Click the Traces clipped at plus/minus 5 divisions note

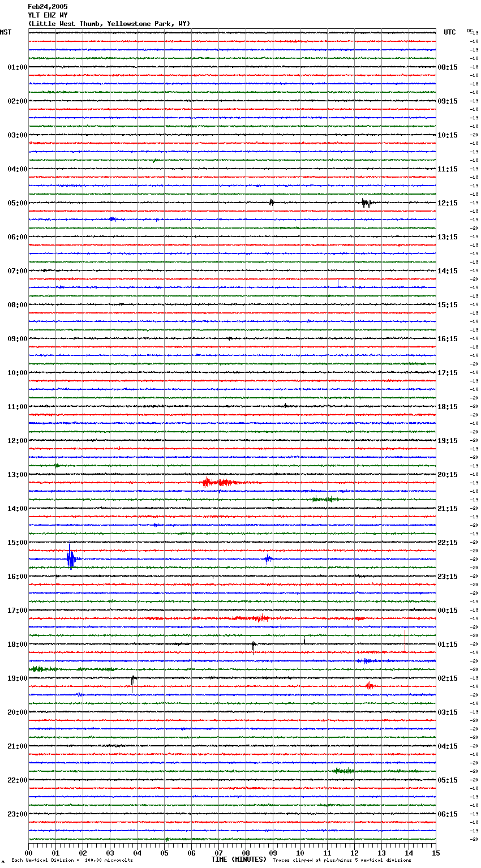pos(342,860)
